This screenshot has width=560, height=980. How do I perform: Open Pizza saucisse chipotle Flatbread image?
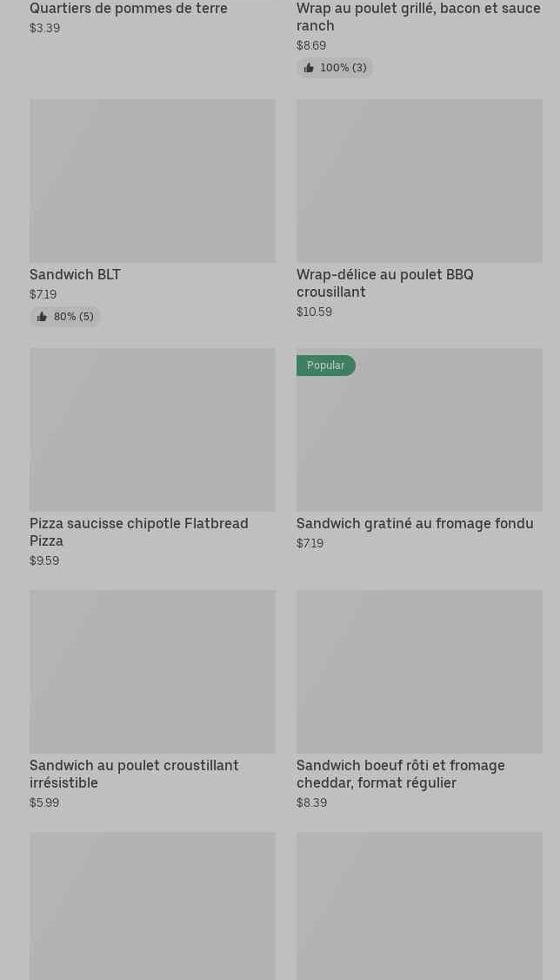tap(152, 430)
